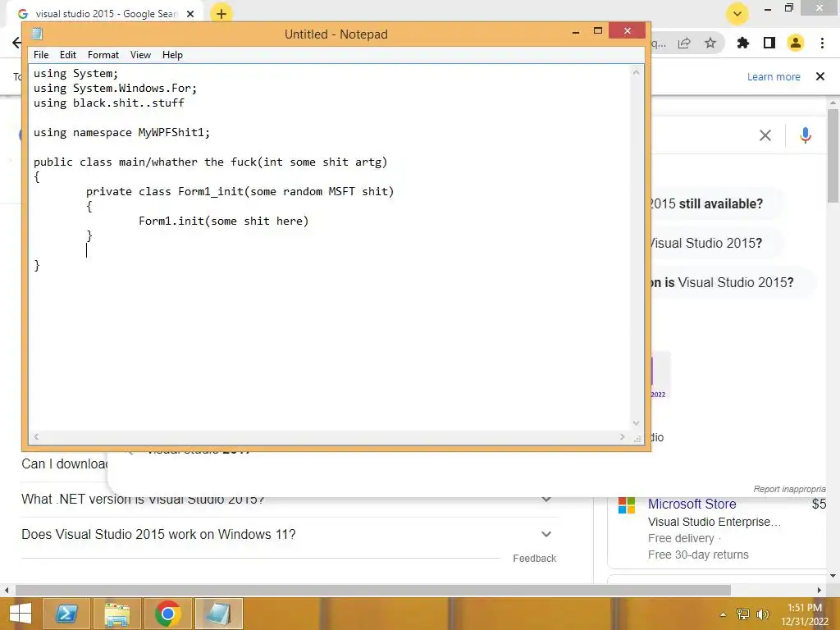Click Chrome page vertical scrollbar thumb
The image size is (840, 630).
click(x=833, y=155)
